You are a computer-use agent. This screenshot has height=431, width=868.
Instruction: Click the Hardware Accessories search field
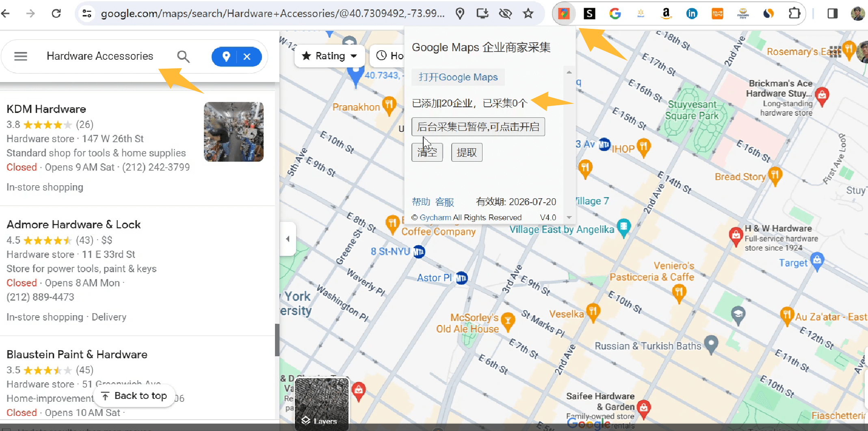click(x=100, y=56)
